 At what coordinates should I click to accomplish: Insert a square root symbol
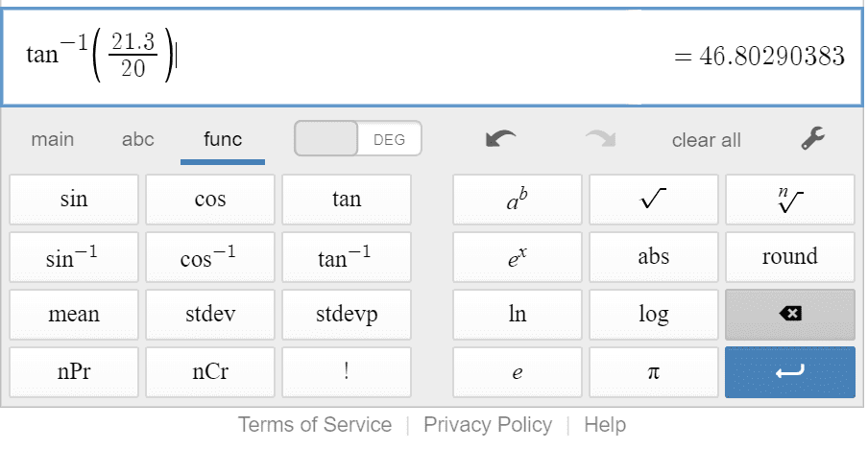[x=653, y=200]
